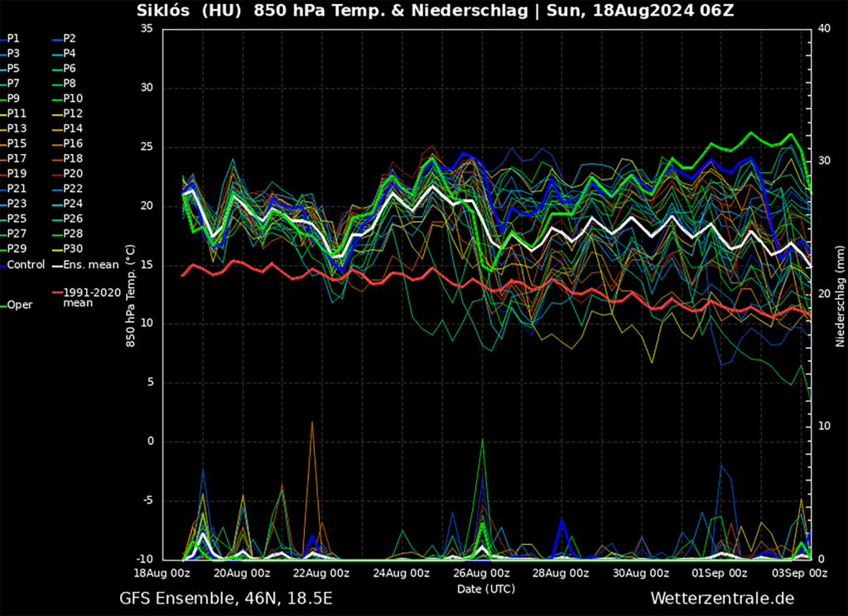Click the Niederschlag (mm) axis label
Viewport: 848px width, 616px height.
tap(840, 294)
